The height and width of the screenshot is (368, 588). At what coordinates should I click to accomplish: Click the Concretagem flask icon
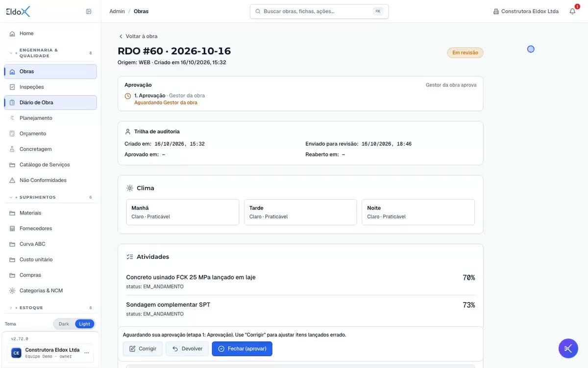(12, 149)
